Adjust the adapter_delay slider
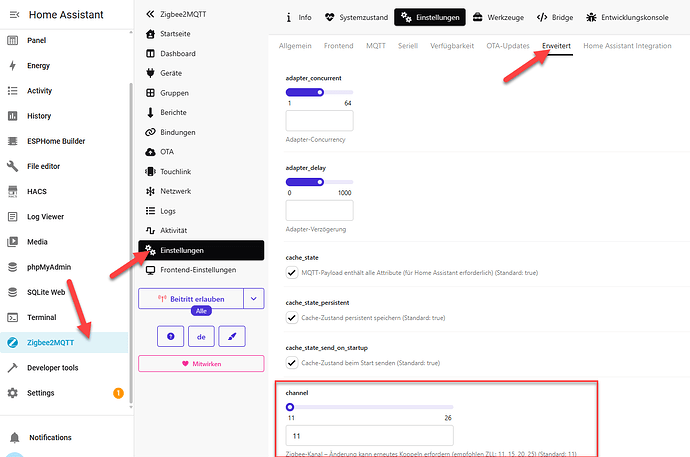The image size is (690, 457). (x=319, y=182)
